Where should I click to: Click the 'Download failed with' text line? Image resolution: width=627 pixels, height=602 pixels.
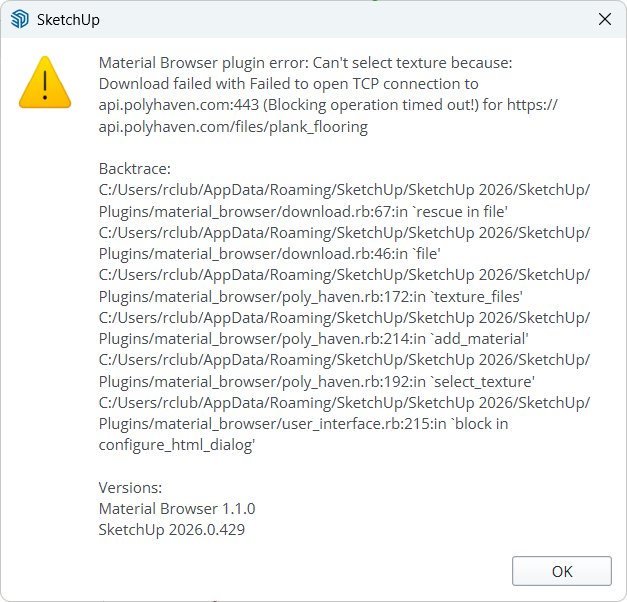pos(288,84)
